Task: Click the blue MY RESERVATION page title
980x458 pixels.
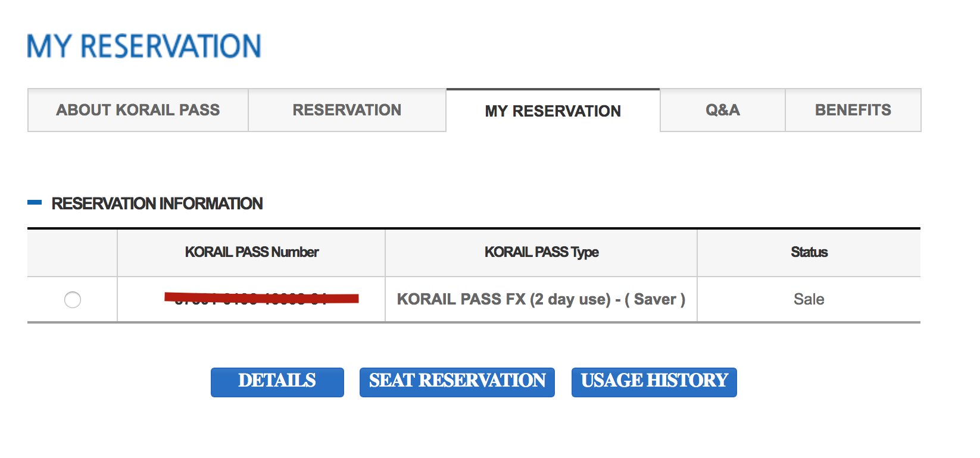Action: point(144,46)
